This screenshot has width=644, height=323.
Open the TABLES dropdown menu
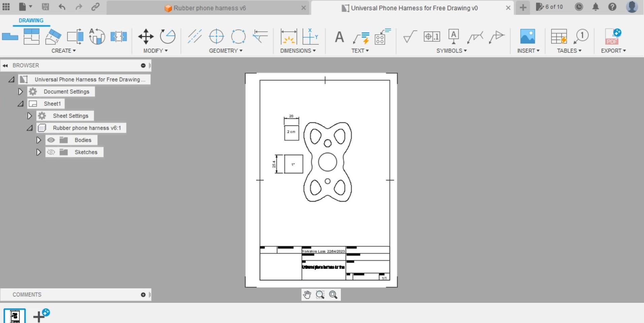[569, 51]
